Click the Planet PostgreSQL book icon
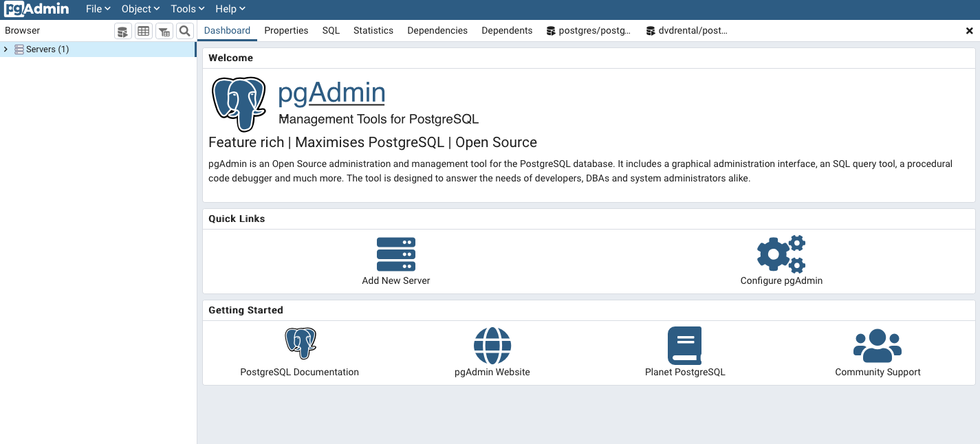Image resolution: width=980 pixels, height=444 pixels. click(685, 345)
